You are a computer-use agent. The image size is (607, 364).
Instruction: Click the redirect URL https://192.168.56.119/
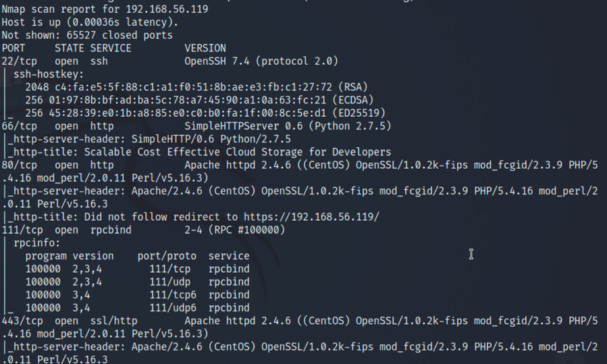[311, 217]
